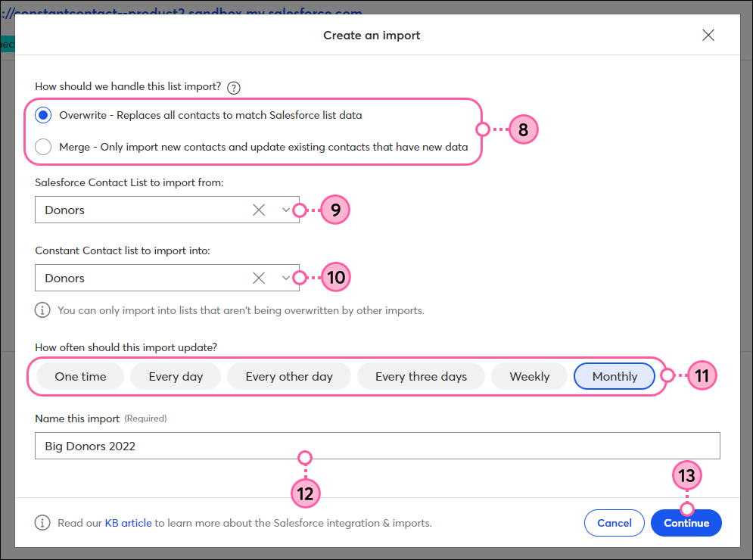Click the 'Create an import' dialog title
Image resolution: width=753 pixels, height=560 pixels.
372,36
